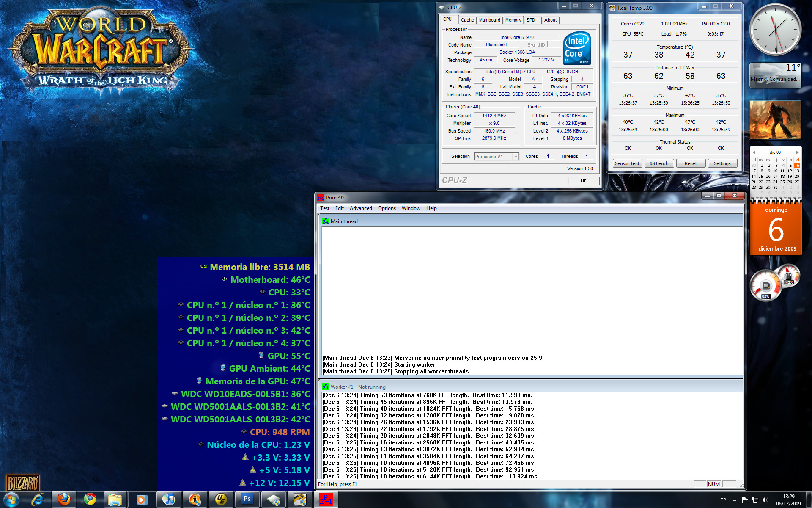Go to next month in calendar gadget
Image resolution: width=812 pixels, height=508 pixels.
tap(797, 152)
